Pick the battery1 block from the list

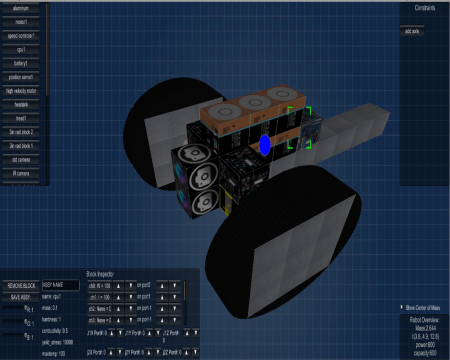(x=21, y=63)
